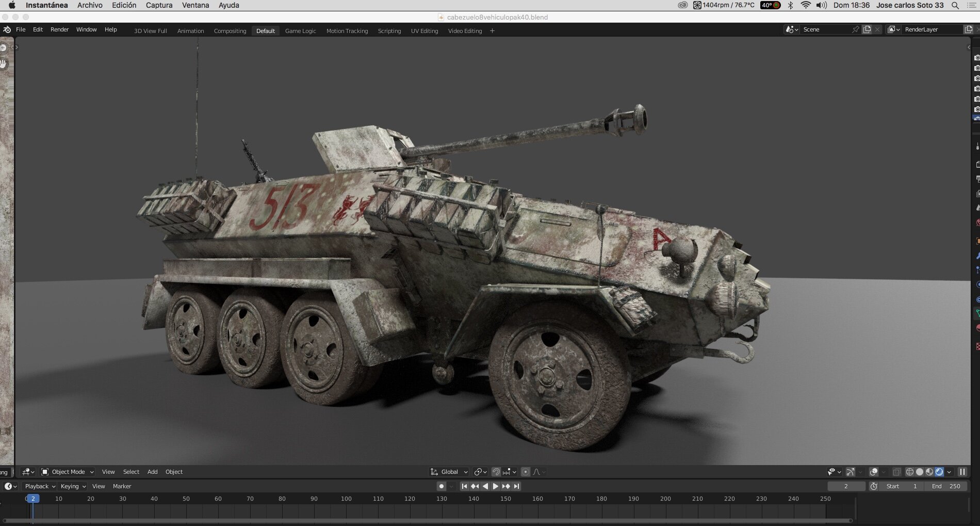Switch to solid shading
This screenshot has height=526, width=980.
pyautogui.click(x=920, y=472)
